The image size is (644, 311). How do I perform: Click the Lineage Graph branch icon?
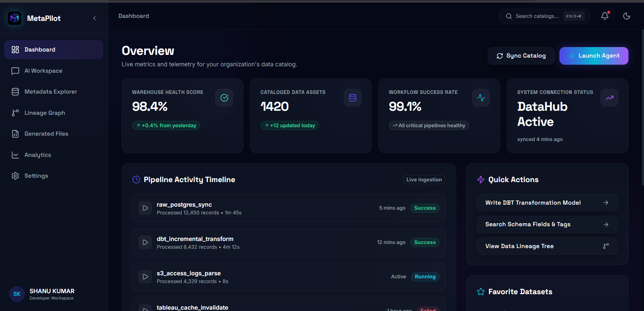pyautogui.click(x=15, y=113)
